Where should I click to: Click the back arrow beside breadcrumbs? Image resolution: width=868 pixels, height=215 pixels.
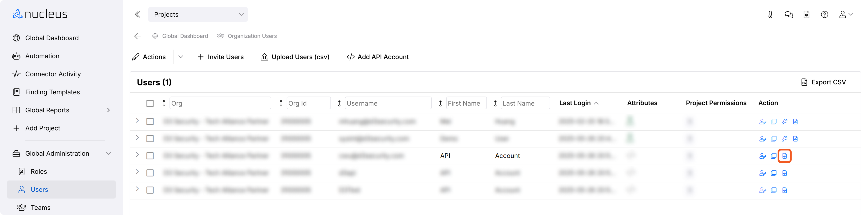pos(137,36)
